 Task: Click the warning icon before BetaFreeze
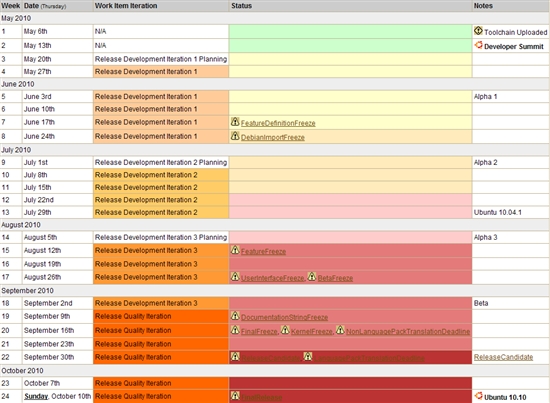(311, 276)
